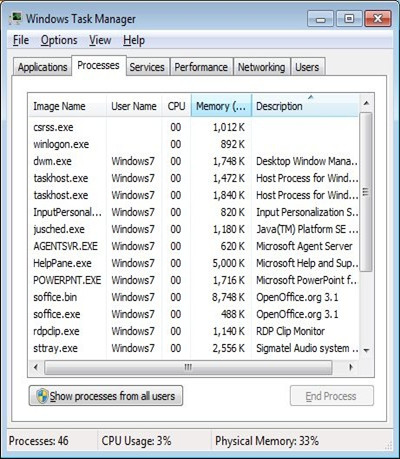
Task: Open the Options menu
Action: 59,40
